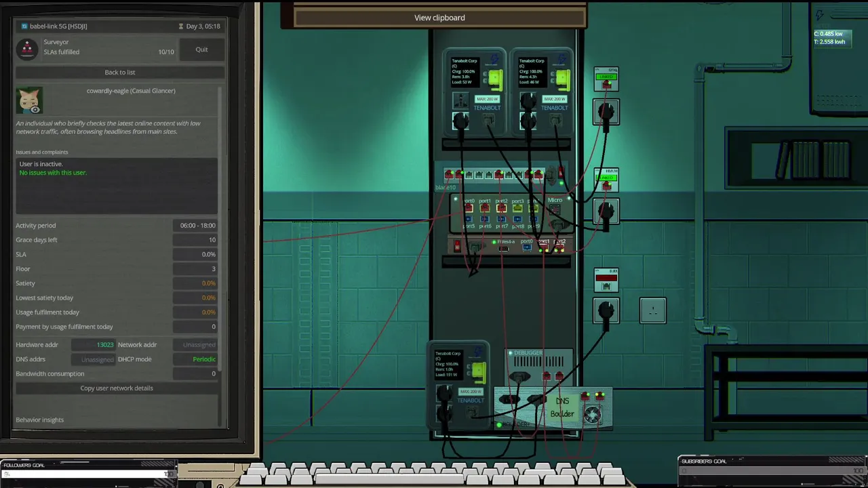Click the babel-link 5G signal icon
Viewport: 868px width, 488px height.
24,26
